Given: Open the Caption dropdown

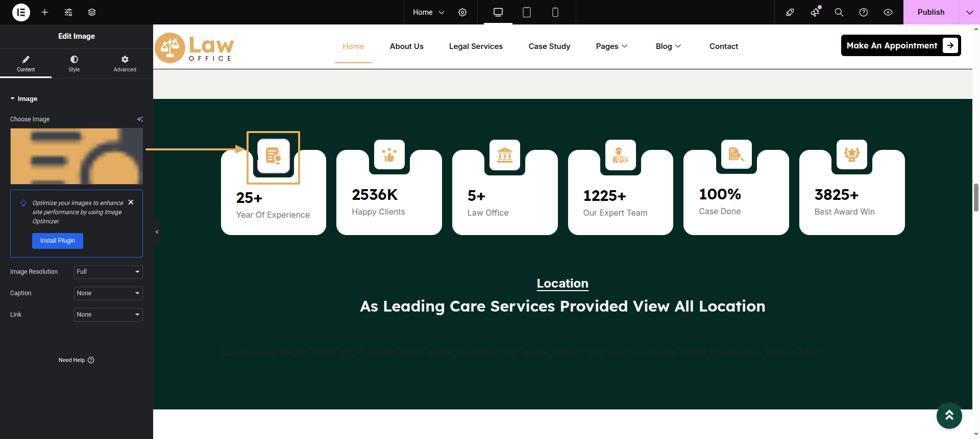Looking at the screenshot, I should 108,293.
